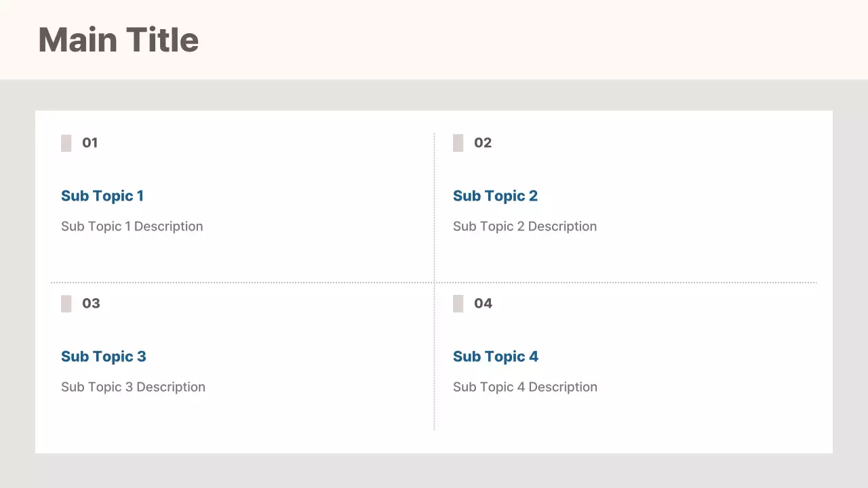Click the Main Title heading text

(x=119, y=40)
